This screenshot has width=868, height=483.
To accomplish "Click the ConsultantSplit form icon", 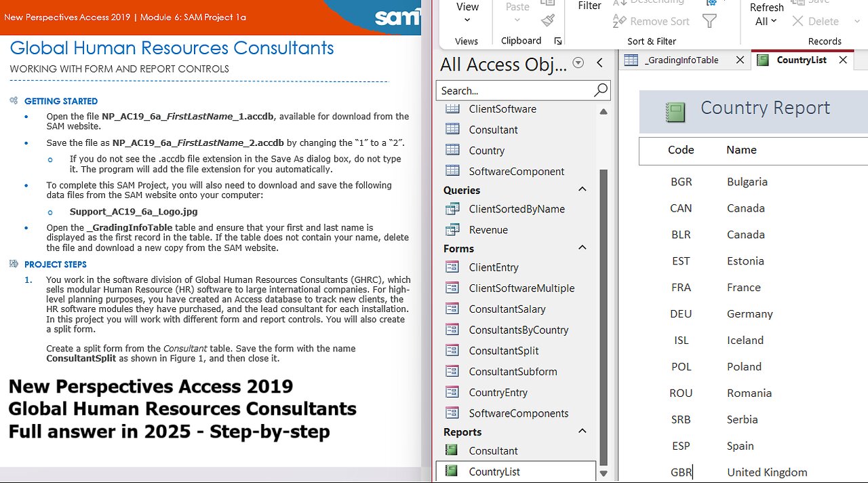I will pos(452,351).
